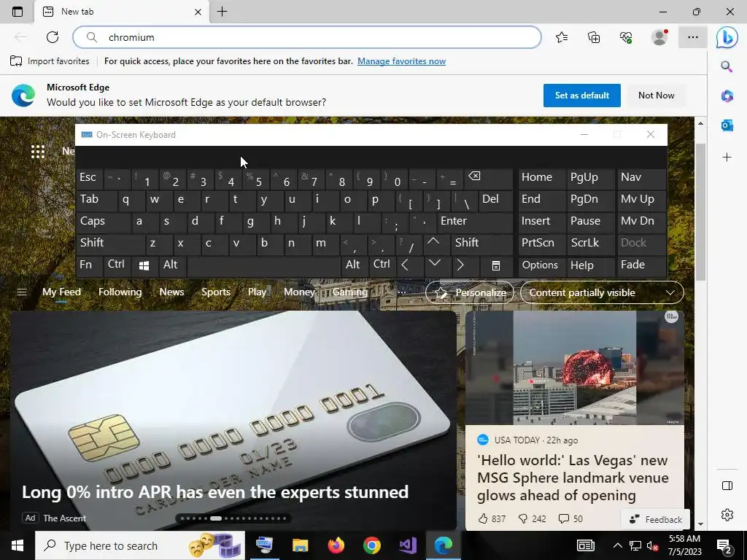Open Browser essentials heart icon
Image resolution: width=747 pixels, height=560 pixels.
[627, 37]
